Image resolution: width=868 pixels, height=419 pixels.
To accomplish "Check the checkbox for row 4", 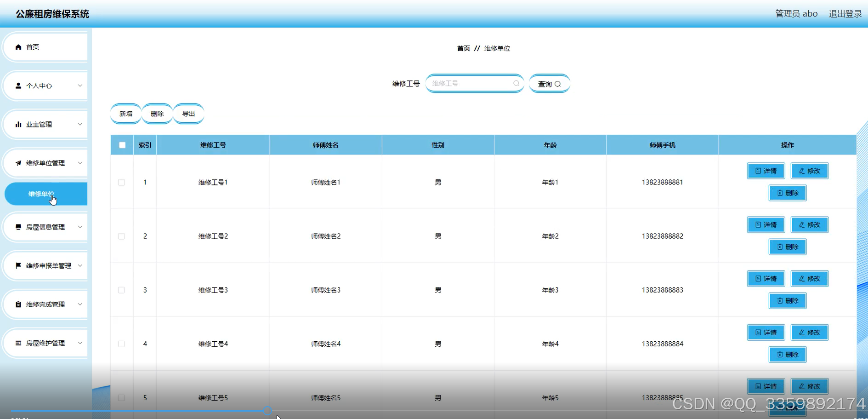I will click(121, 344).
